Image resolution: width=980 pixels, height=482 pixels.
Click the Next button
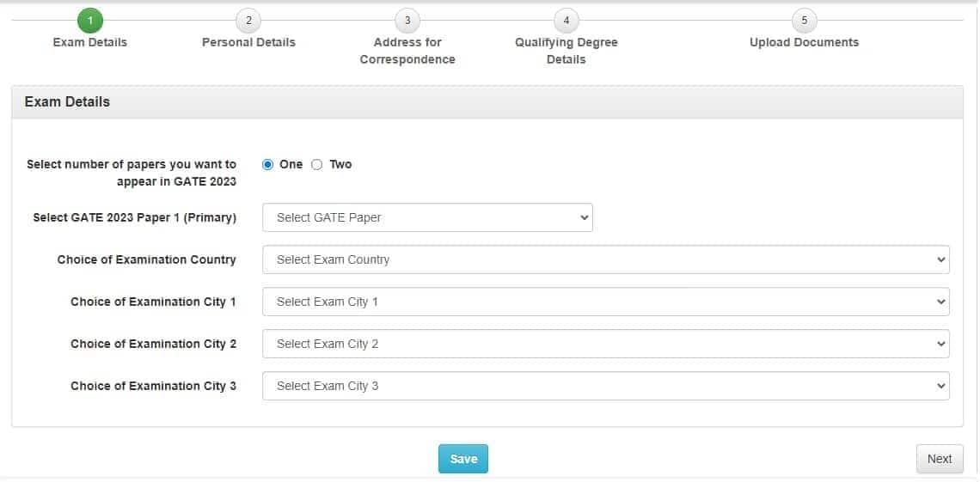click(x=940, y=459)
